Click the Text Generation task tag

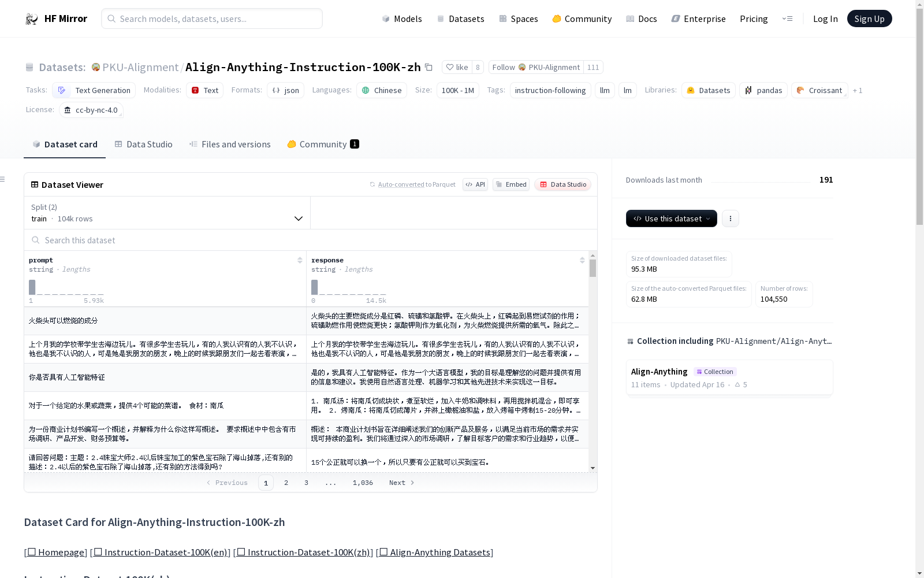tap(94, 90)
